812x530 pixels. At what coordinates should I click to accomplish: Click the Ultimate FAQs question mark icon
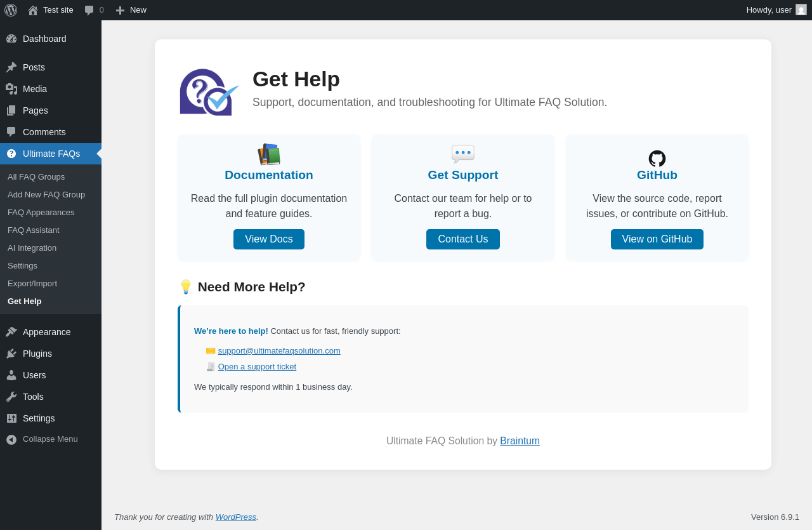tap(11, 154)
